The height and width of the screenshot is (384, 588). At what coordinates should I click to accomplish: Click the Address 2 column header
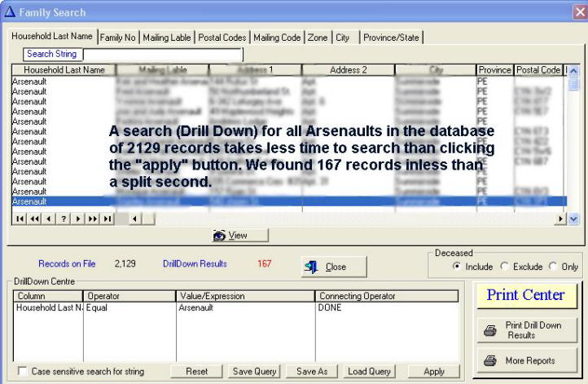[x=349, y=70]
